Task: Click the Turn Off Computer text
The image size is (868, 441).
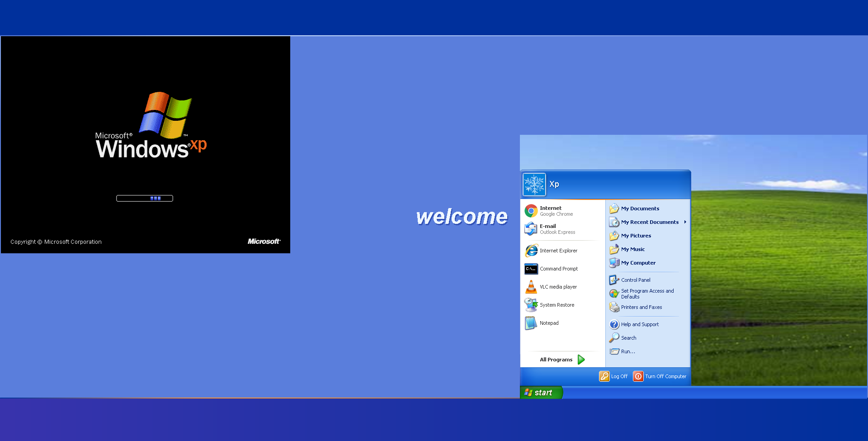Action: [x=665, y=376]
